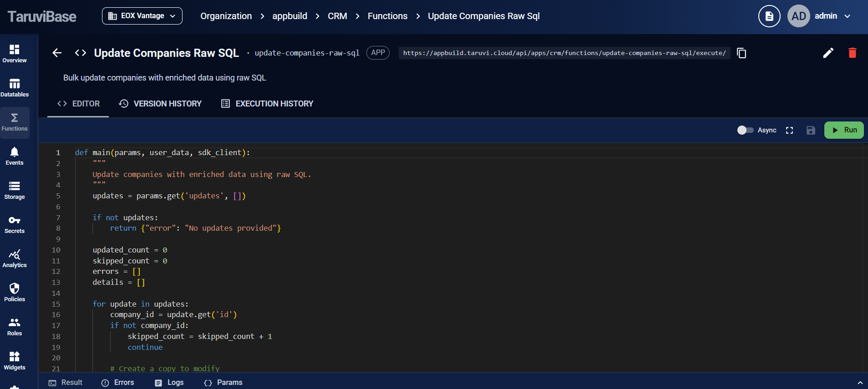The width and height of the screenshot is (868, 389).
Task: Edit function details with pencil icon
Action: click(828, 53)
